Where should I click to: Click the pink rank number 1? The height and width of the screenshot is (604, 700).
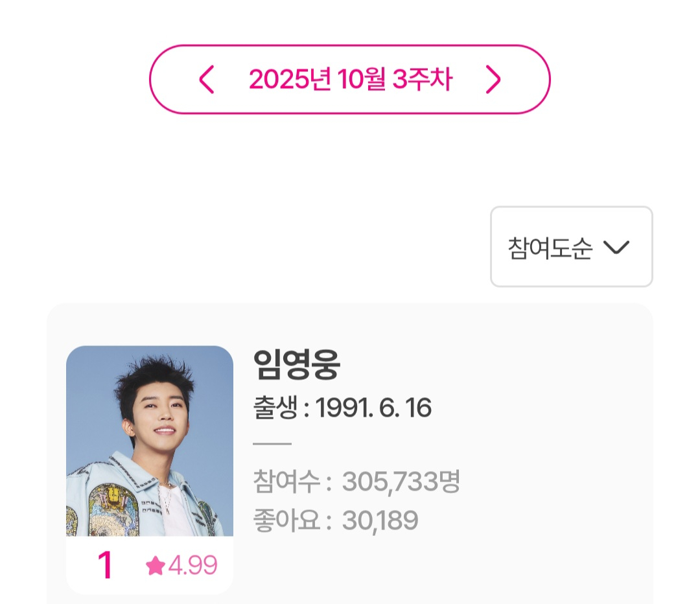point(104,566)
